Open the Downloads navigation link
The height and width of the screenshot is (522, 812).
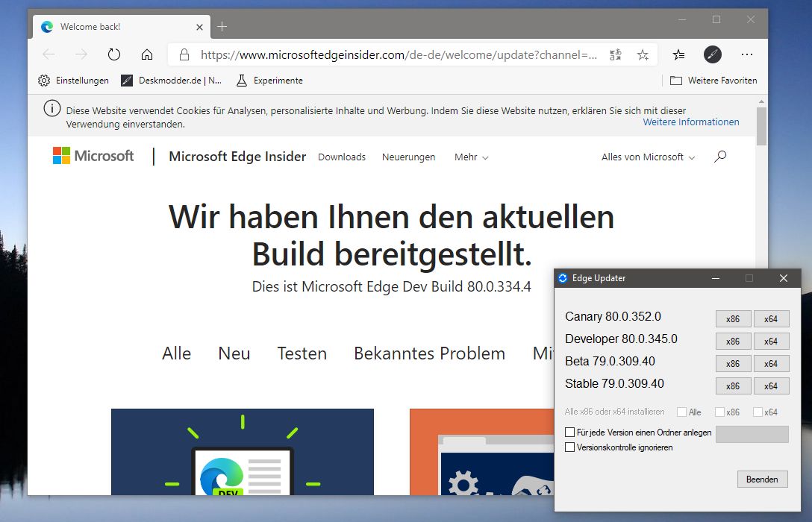(x=342, y=157)
